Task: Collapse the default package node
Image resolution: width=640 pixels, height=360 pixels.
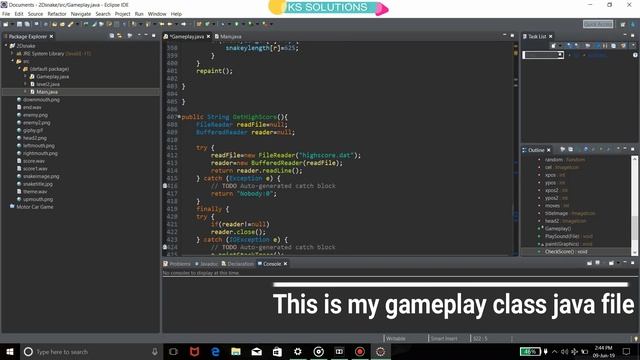Action: [x=19, y=69]
